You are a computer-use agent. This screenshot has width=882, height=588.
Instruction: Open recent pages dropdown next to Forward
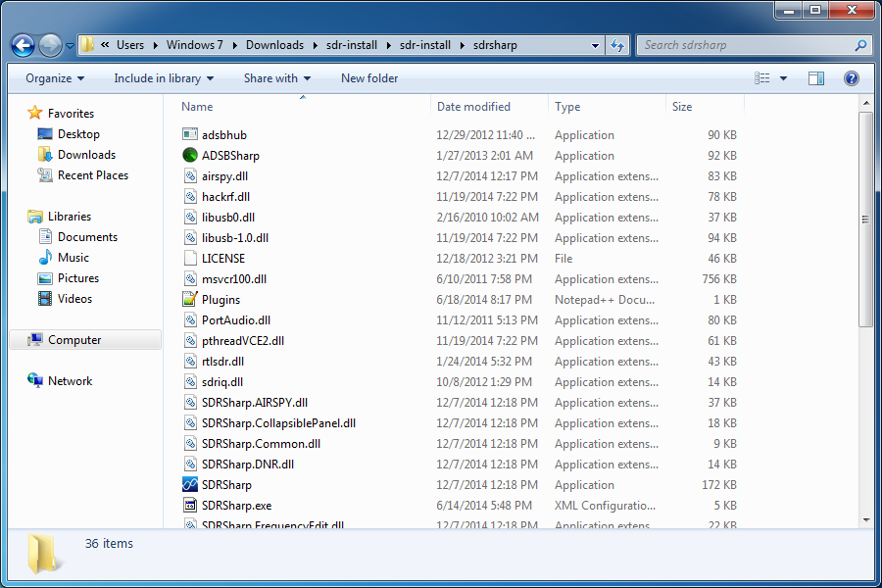tap(70, 46)
